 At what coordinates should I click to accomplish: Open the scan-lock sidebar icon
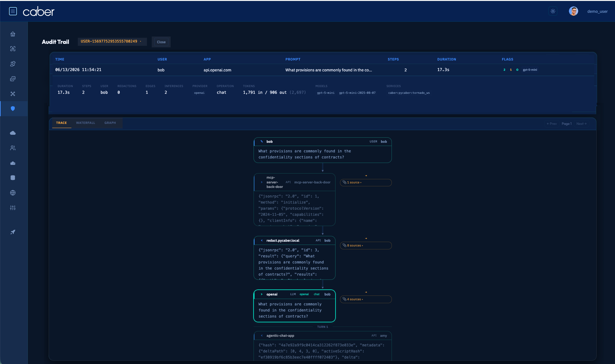point(13,49)
